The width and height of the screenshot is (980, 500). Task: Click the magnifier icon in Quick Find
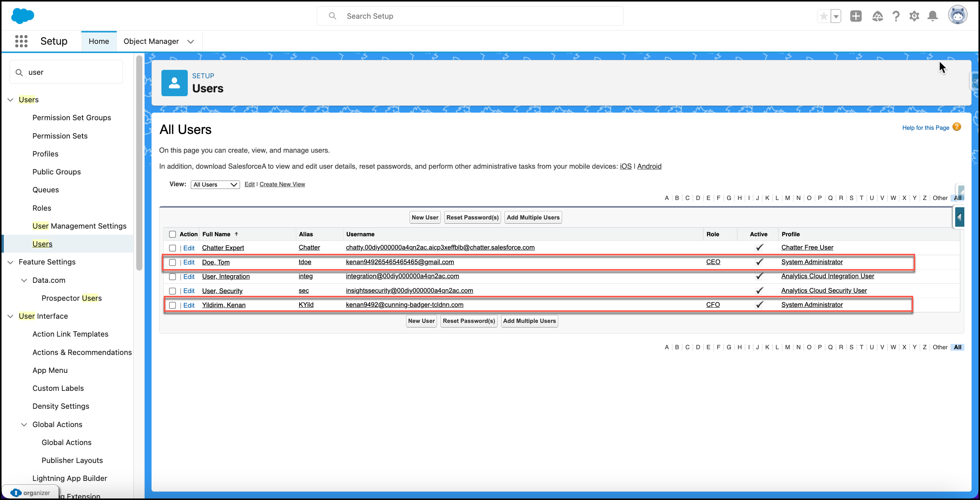19,72
